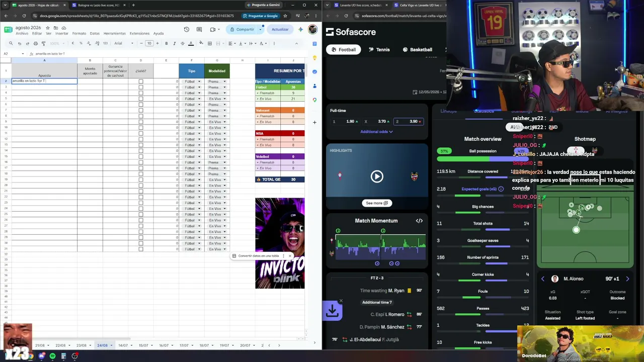The image size is (644, 362).
Task: Tick the ¿Salió? checkbox in row 5
Action: pyautogui.click(x=141, y=99)
